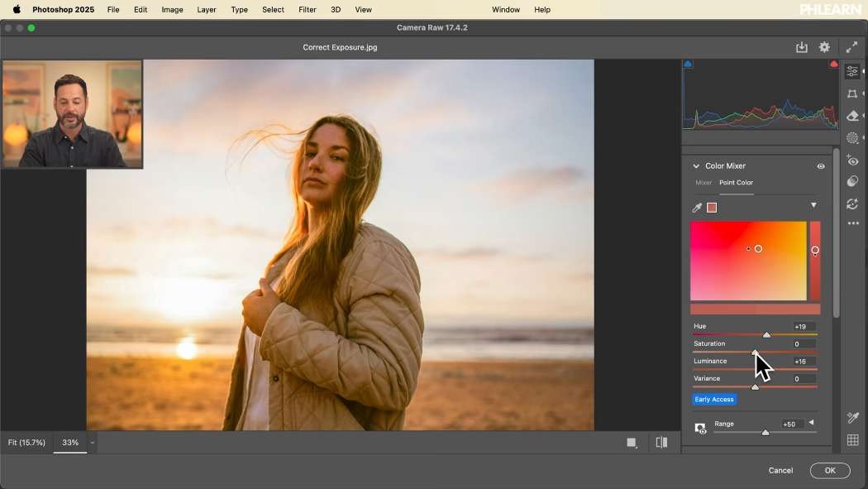Click the instructor webcam thumbnail
Viewport: 868px width, 489px height.
click(x=72, y=114)
